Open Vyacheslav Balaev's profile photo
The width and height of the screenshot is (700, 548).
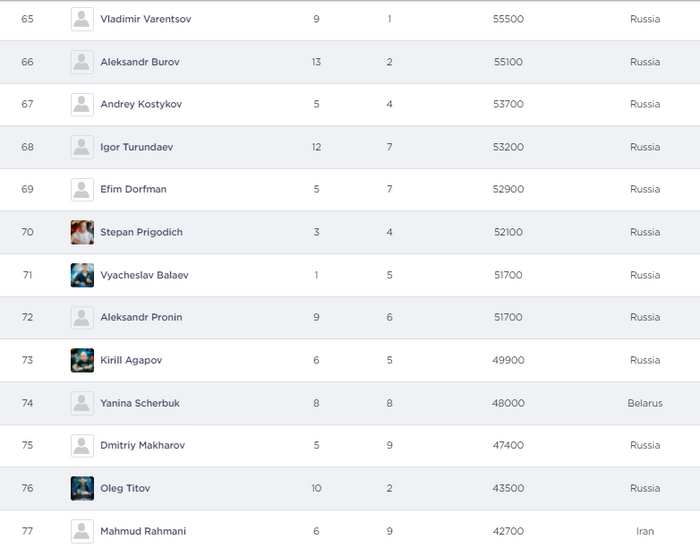pyautogui.click(x=82, y=275)
